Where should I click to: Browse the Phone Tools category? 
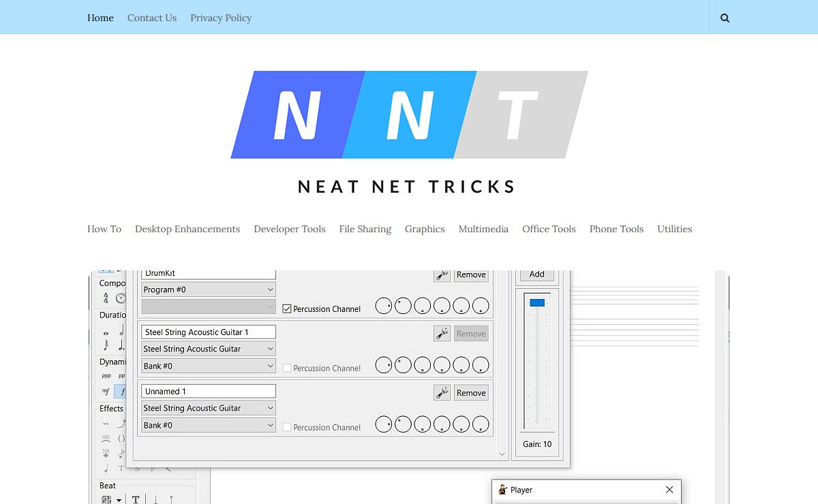(617, 229)
